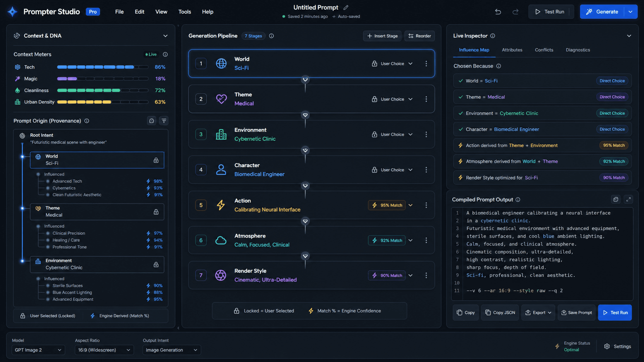
Task: Click the settings gear icon in bottom bar
Action: click(x=607, y=346)
